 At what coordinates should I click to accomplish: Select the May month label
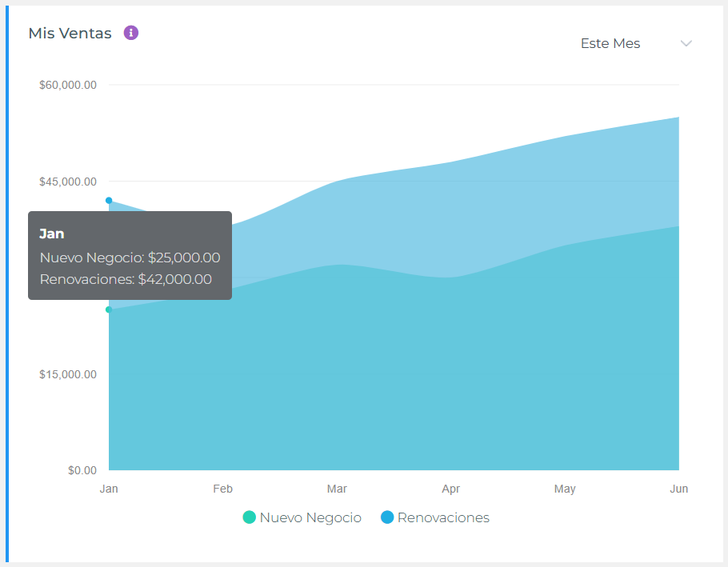click(x=565, y=489)
